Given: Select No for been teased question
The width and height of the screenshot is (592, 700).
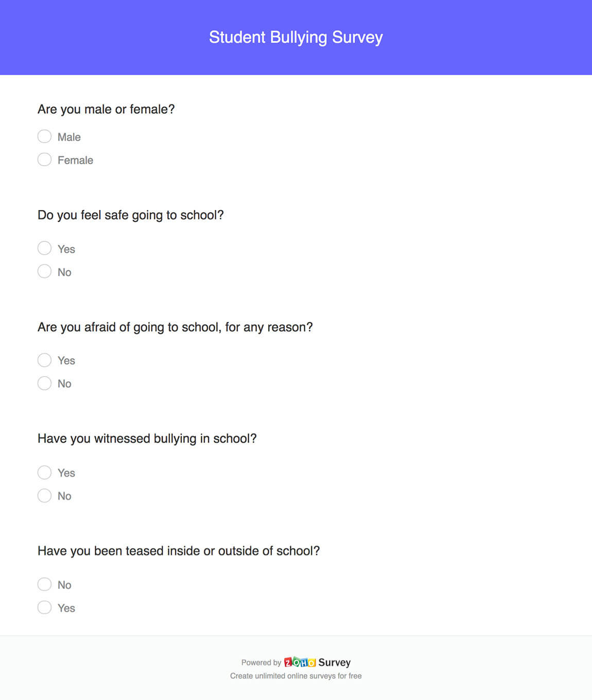Looking at the screenshot, I should (45, 584).
